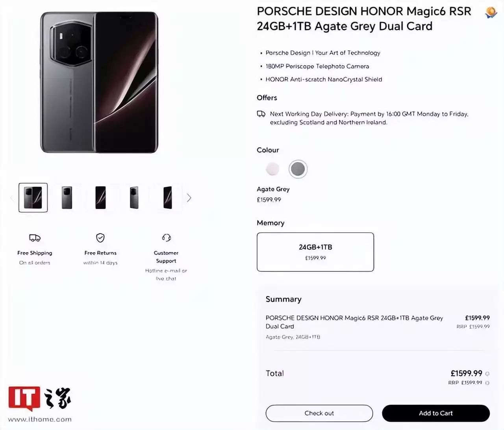Click the Free Returns shield icon

tap(100, 238)
